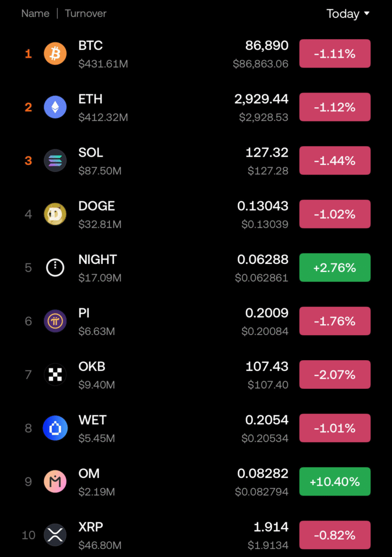Click the Solana logo icon
Viewport: 392px width, 557px height.
click(x=55, y=160)
